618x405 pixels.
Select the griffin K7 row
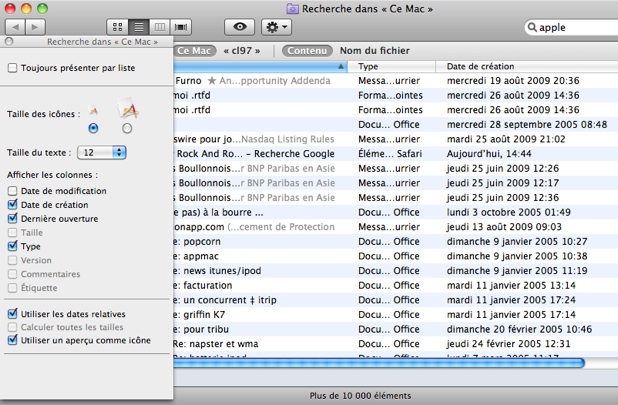tap(395, 314)
